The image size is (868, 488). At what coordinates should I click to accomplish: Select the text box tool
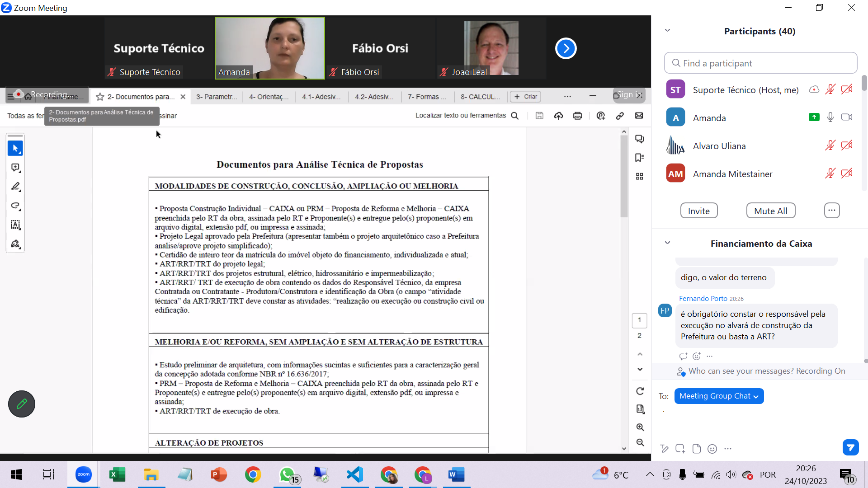coord(15,225)
